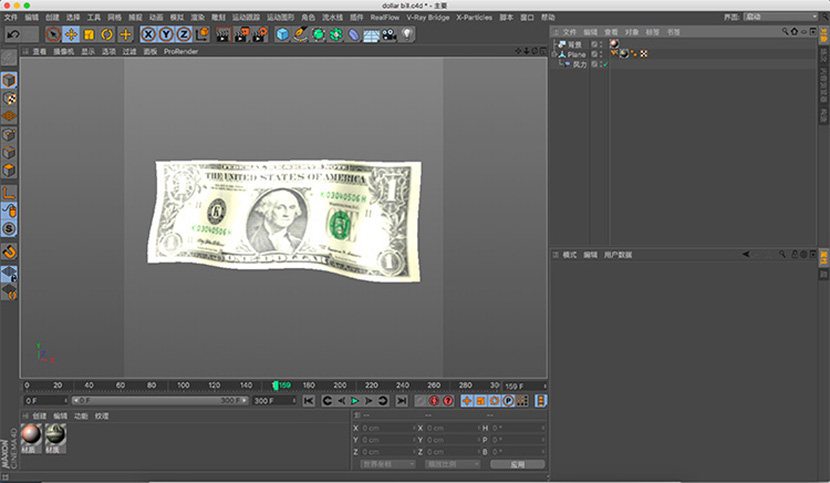Click the object manager home icon
The width and height of the screenshot is (830, 483).
click(794, 32)
